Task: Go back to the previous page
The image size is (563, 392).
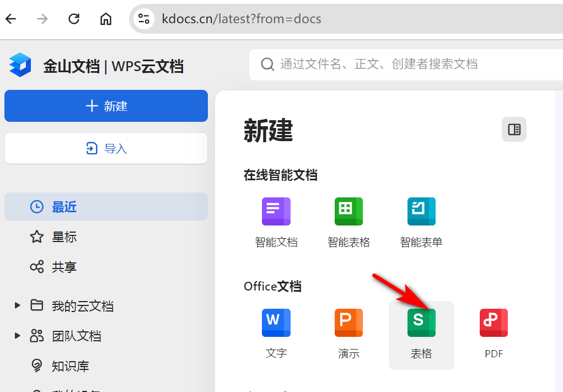Action: coord(11,19)
